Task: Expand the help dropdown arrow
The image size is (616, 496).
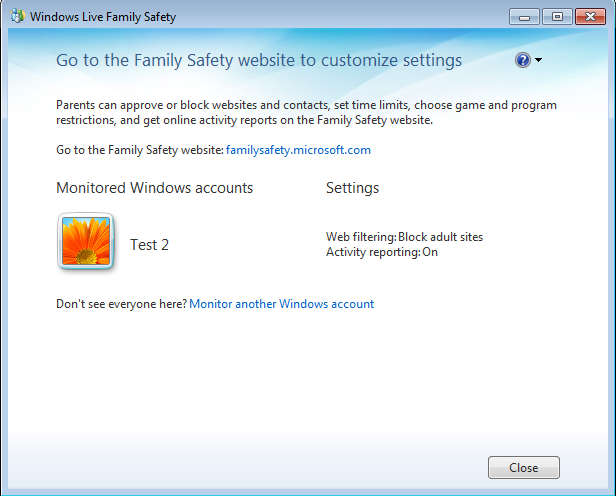Action: pos(539,60)
